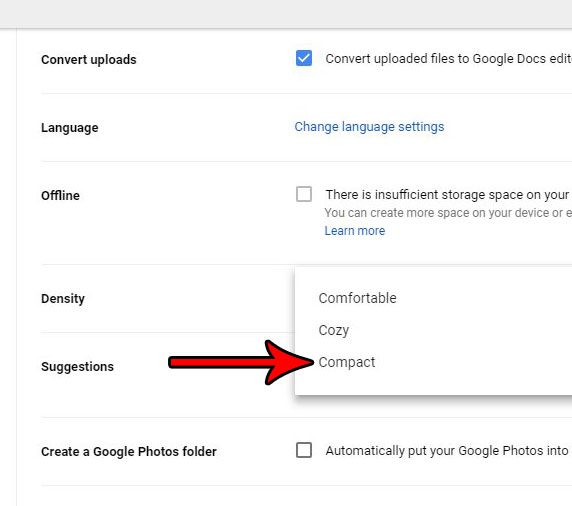This screenshot has width=572, height=506.
Task: Click the Suggestions setting label
Action: coord(77,367)
